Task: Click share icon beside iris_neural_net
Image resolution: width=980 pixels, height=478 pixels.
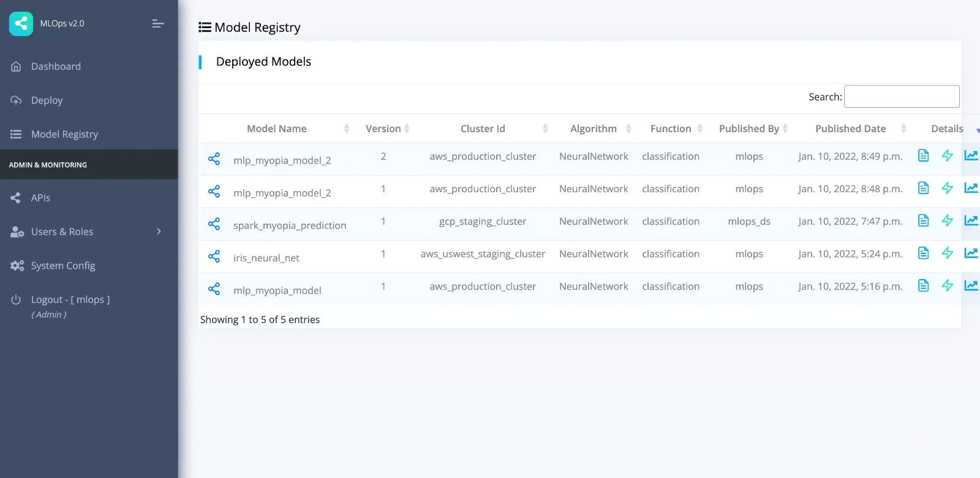Action: [x=214, y=256]
